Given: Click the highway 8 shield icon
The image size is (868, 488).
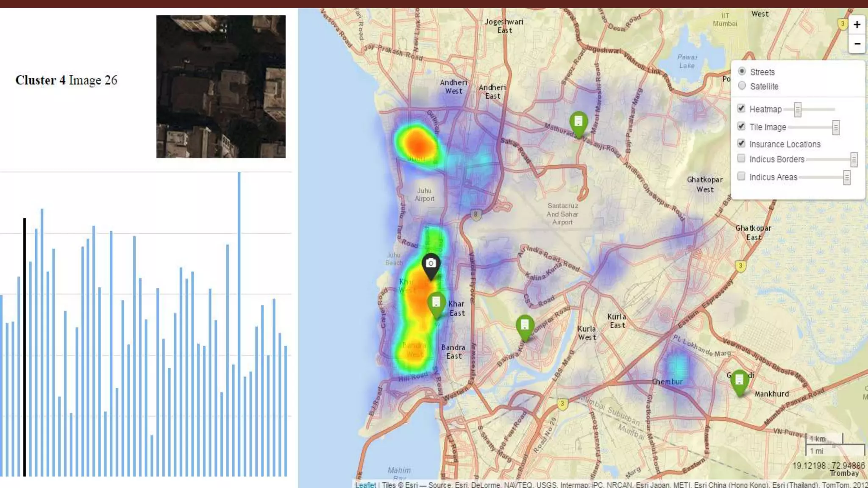Looking at the screenshot, I should pos(476,215).
